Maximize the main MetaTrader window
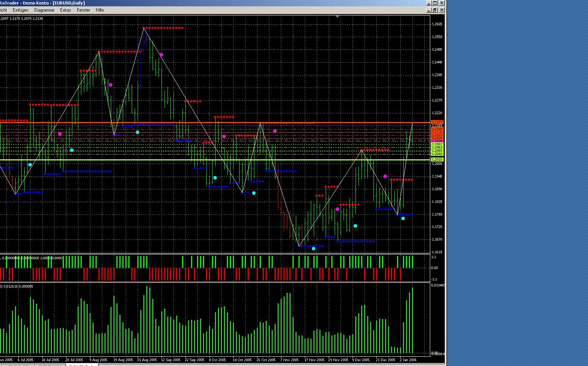The width and height of the screenshot is (588, 366). (435, 3)
